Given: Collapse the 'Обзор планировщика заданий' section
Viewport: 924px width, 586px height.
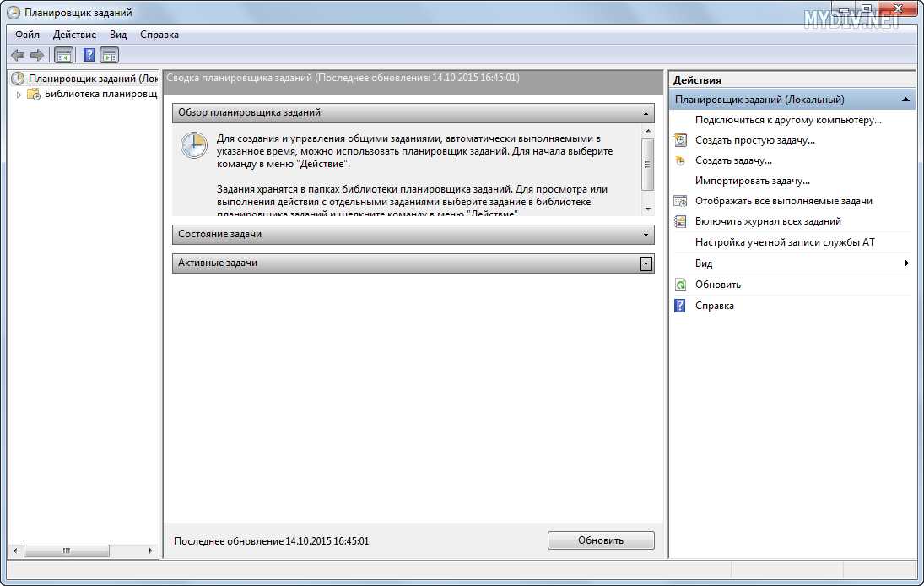Looking at the screenshot, I should 646,113.
